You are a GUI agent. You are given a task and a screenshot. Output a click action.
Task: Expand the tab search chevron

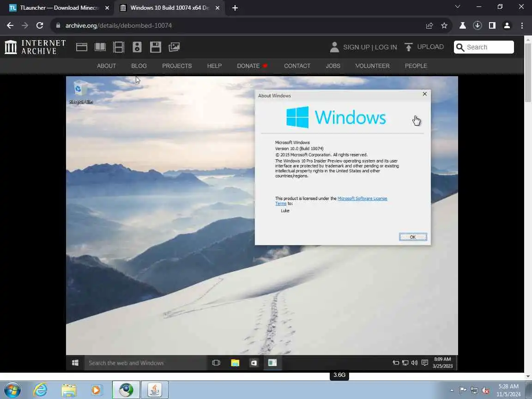tap(458, 7)
